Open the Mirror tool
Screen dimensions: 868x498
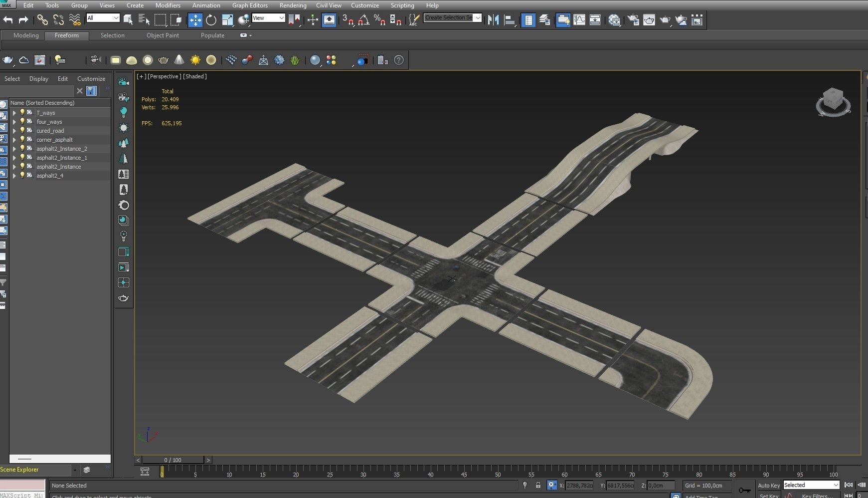pos(493,20)
